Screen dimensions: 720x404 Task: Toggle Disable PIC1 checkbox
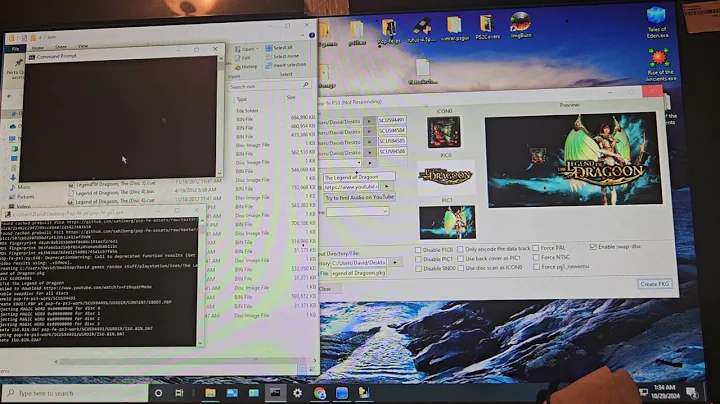coord(418,259)
